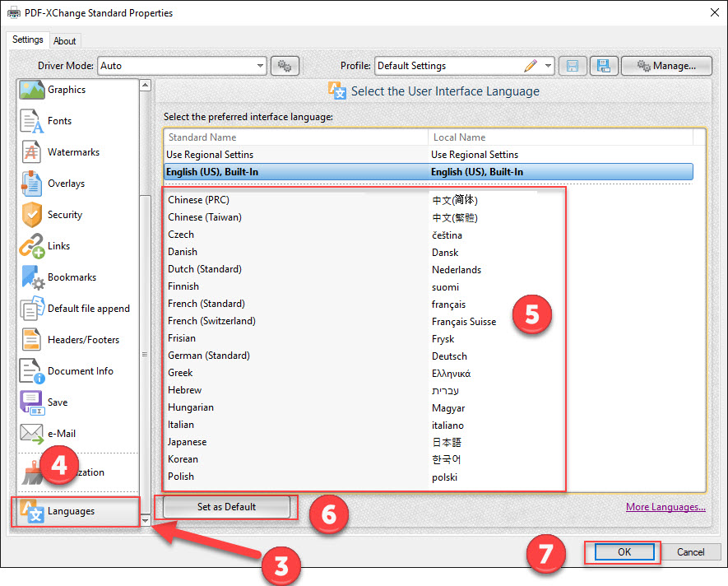Open the Overlays section icon

point(31,183)
